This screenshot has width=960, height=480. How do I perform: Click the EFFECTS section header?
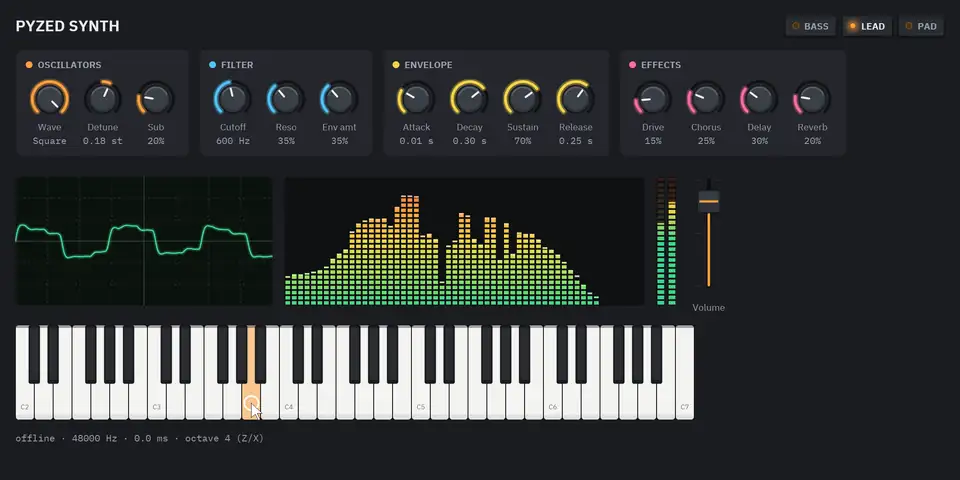[661, 65]
